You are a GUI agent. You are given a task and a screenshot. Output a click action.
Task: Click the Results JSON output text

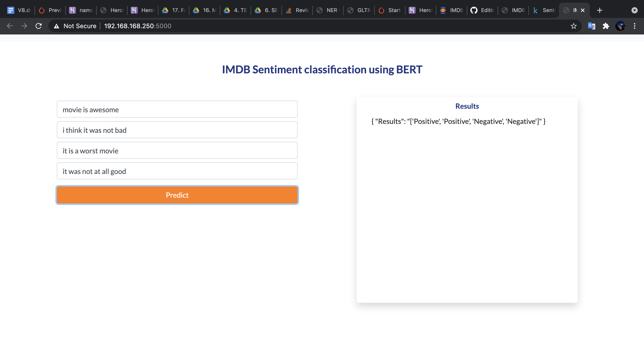pyautogui.click(x=458, y=121)
